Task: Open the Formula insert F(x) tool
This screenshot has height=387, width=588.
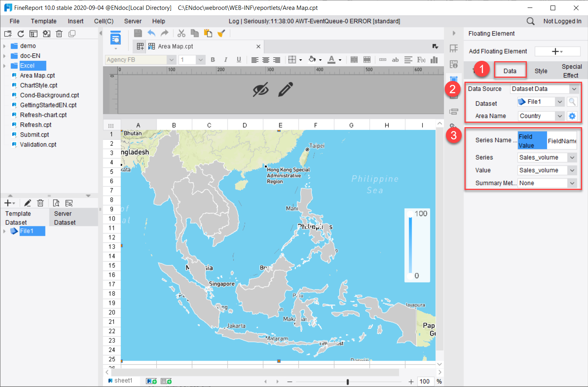Action: coord(421,59)
